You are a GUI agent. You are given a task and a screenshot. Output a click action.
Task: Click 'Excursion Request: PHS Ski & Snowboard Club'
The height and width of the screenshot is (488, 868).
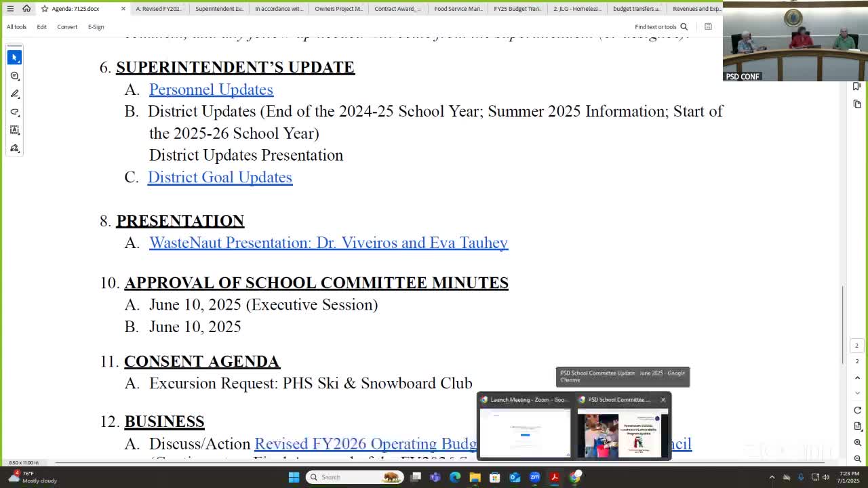coord(311,384)
